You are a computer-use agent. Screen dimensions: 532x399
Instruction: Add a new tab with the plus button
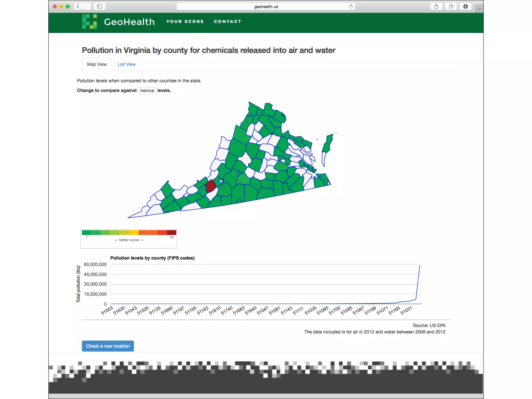coord(480,9)
